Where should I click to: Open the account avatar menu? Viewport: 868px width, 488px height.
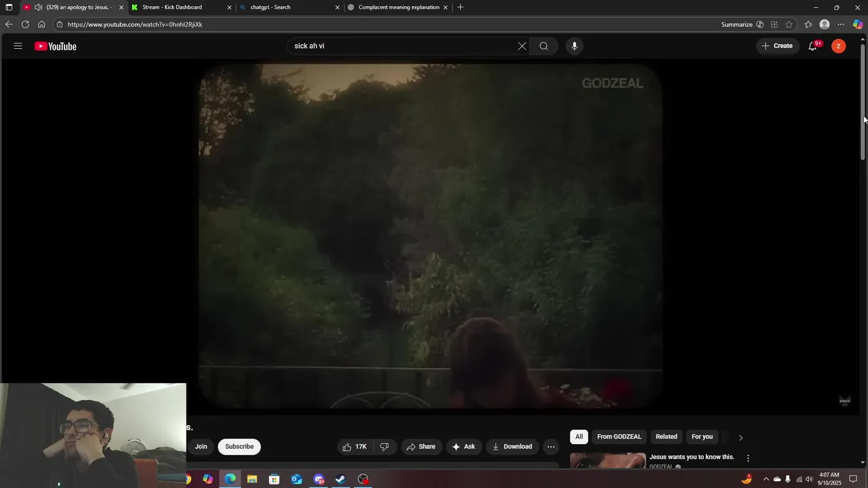point(839,46)
